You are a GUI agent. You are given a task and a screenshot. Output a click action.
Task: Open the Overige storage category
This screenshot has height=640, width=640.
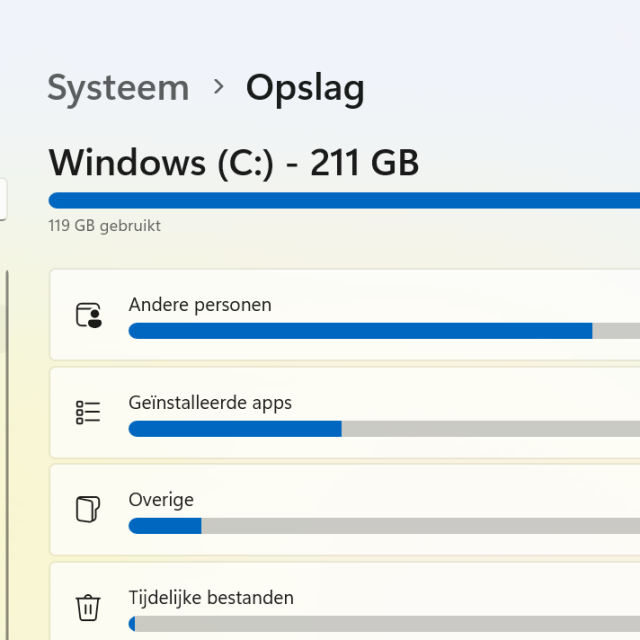[x=345, y=509]
